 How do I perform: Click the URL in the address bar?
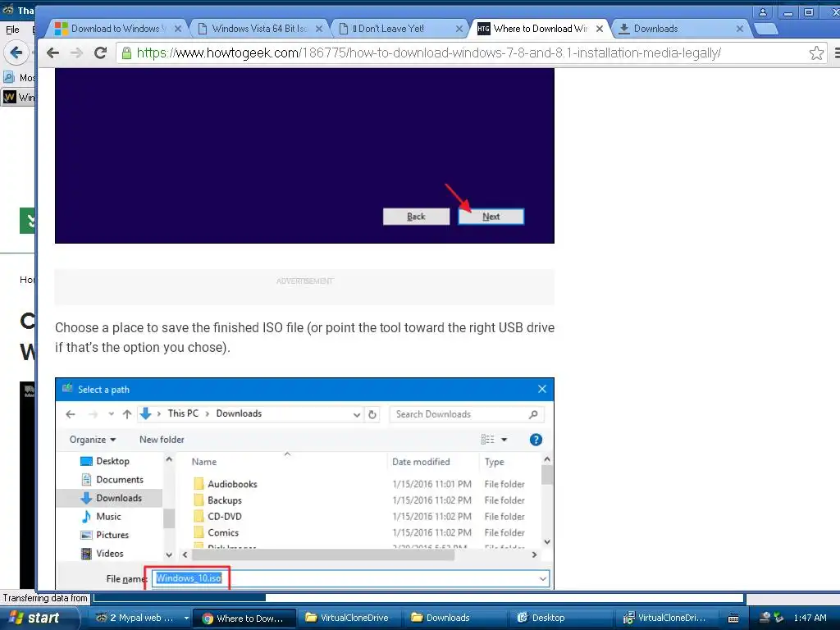428,53
